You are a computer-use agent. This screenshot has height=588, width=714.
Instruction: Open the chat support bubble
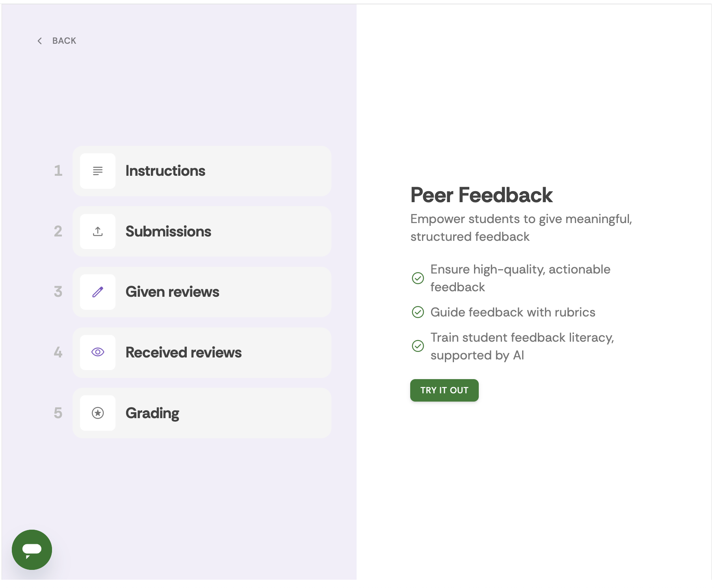(x=32, y=550)
